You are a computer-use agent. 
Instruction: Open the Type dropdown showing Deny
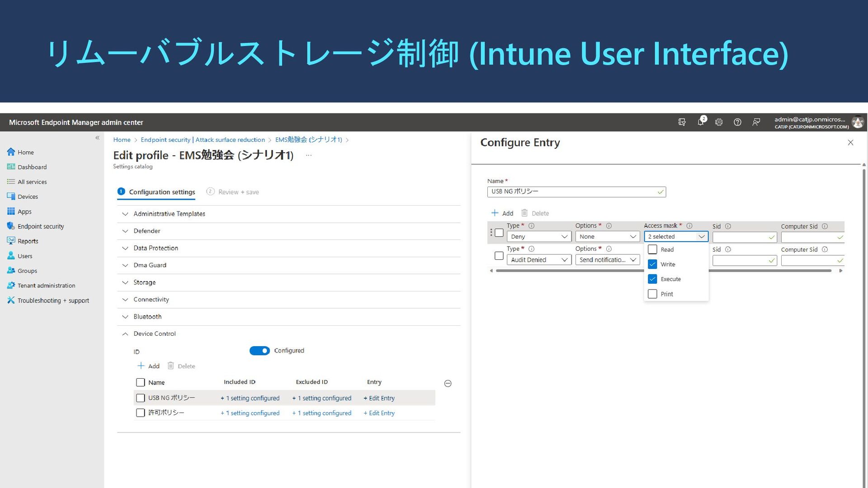tap(539, 237)
